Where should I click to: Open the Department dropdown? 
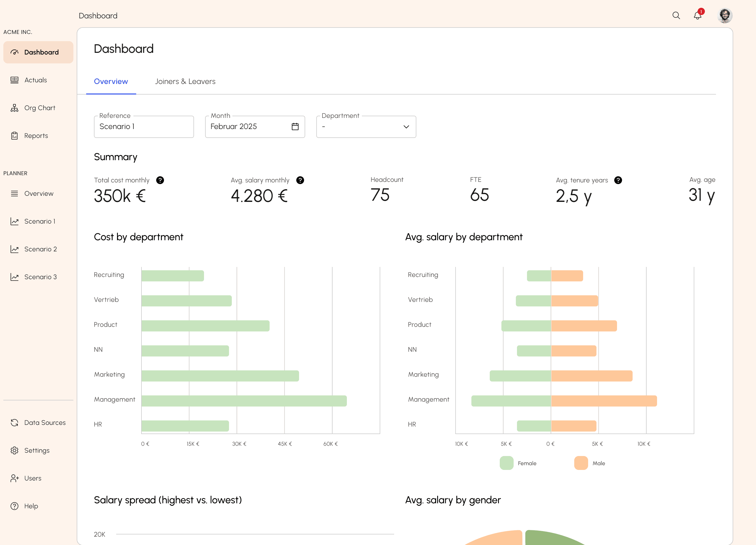366,127
